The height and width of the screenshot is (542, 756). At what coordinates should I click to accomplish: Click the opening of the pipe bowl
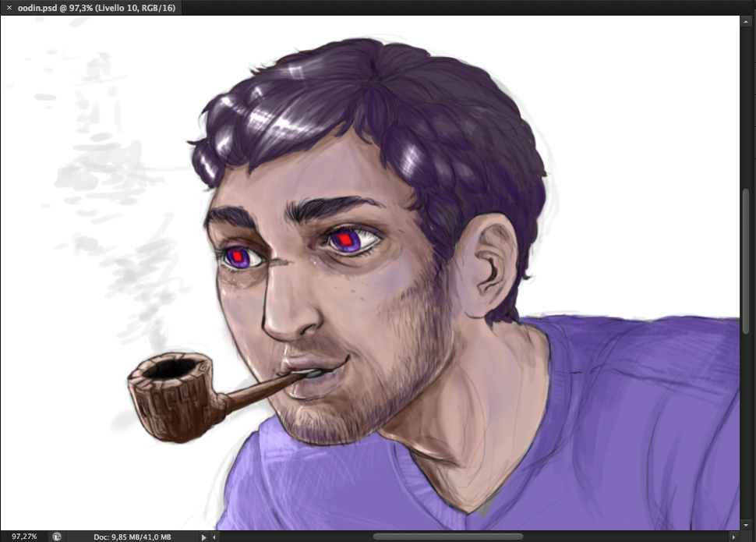coord(170,368)
